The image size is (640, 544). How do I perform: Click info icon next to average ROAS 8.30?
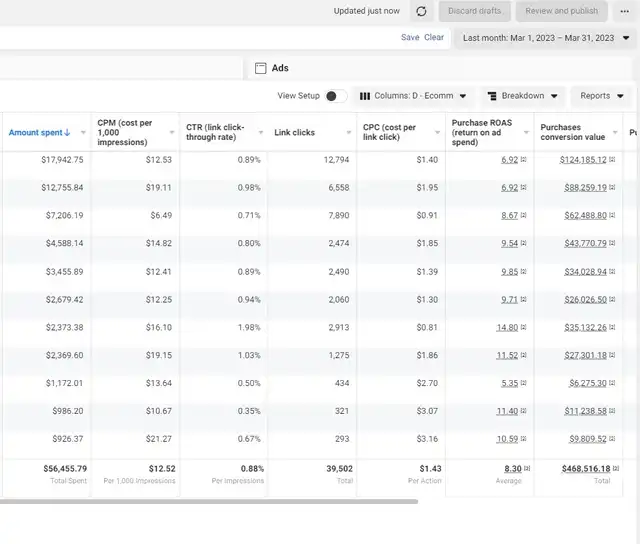pyautogui.click(x=527, y=469)
